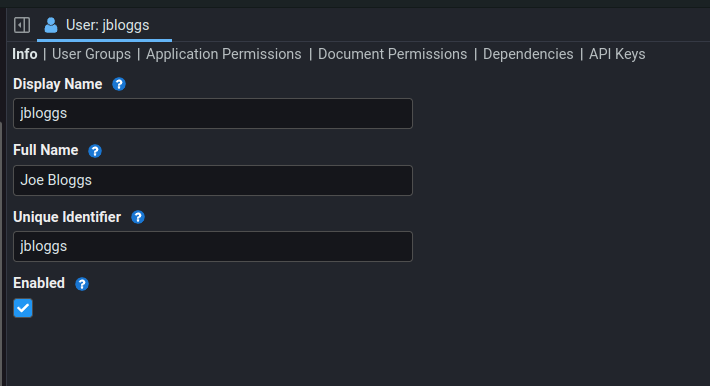Click the Unique Identifier label
Viewport: 710px width, 386px height.
(67, 217)
